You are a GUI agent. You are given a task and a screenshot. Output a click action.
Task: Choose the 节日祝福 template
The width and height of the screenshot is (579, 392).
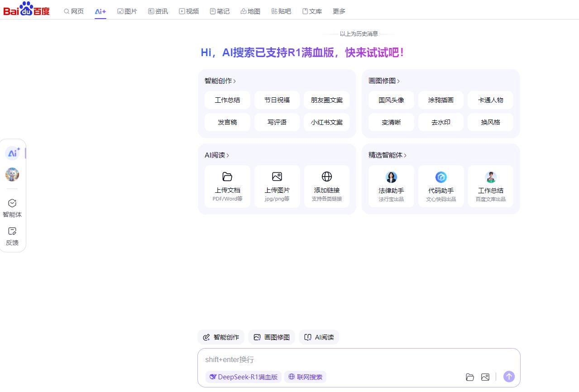point(277,100)
